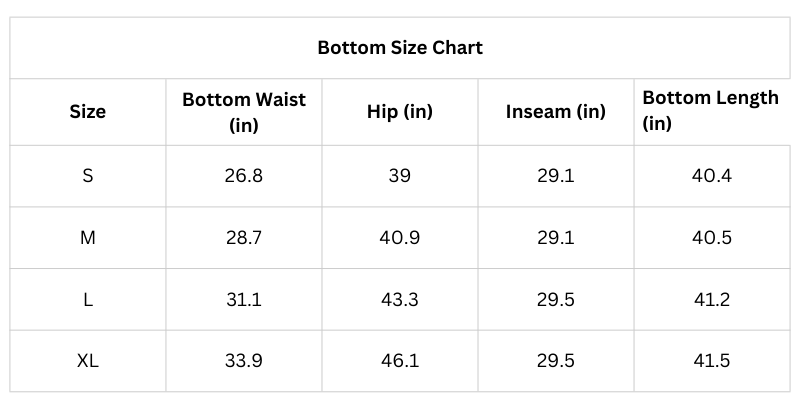The height and width of the screenshot is (400, 800).
Task: Select the 28.7 waist measurement cell
Action: coord(244,238)
